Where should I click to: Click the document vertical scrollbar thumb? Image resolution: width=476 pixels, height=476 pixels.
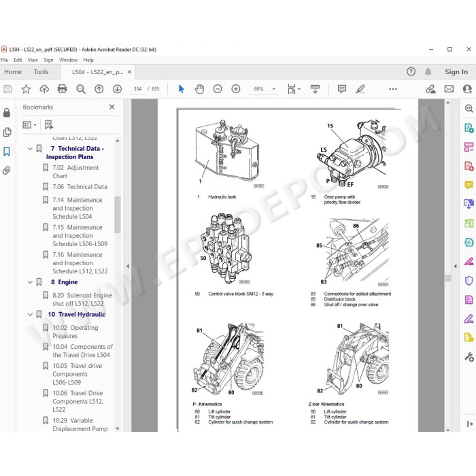[x=448, y=278]
